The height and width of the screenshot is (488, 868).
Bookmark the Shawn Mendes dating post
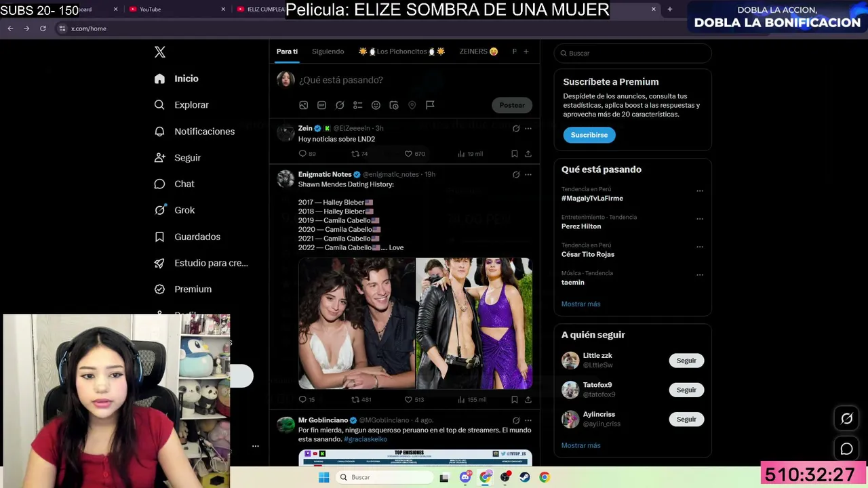[515, 400]
